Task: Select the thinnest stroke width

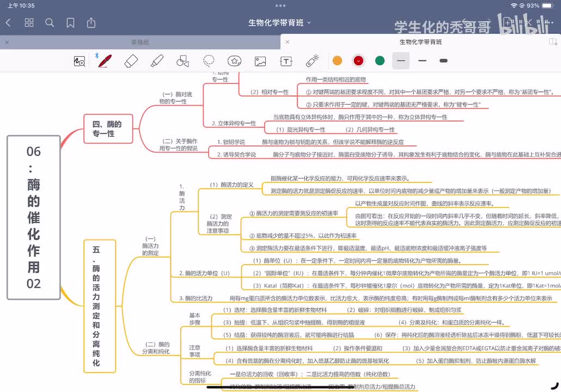Action: tap(401, 61)
